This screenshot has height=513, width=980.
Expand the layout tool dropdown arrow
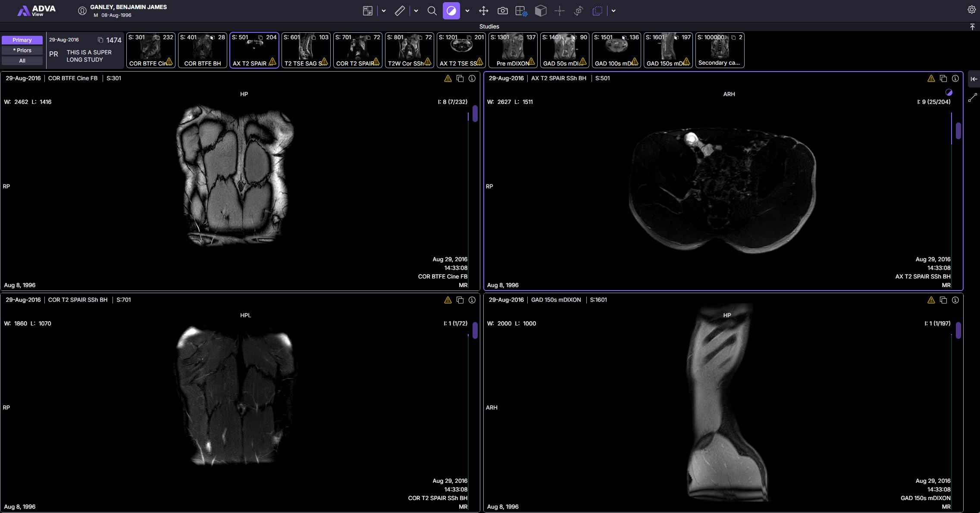(384, 11)
